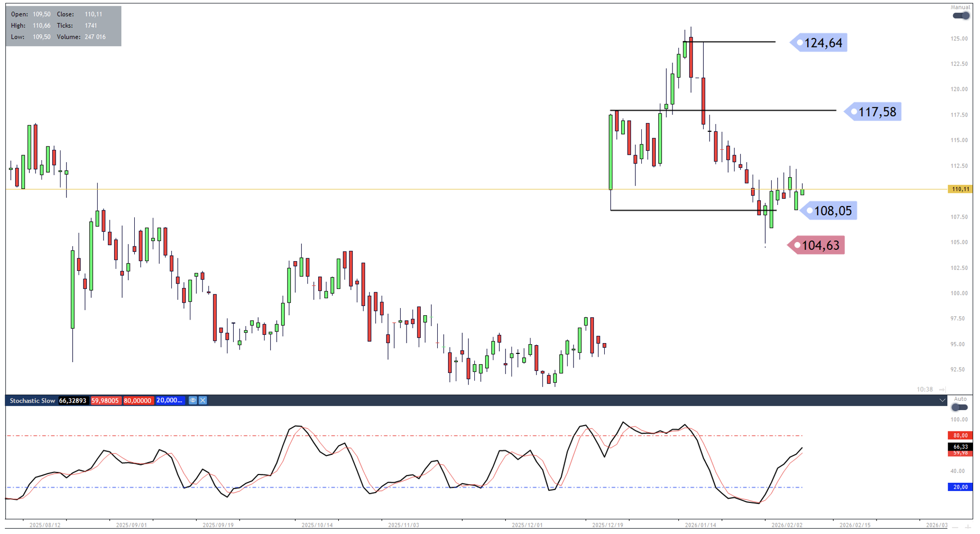The height and width of the screenshot is (534, 980).
Task: Click the red 80,00000 level box
Action: pos(138,400)
